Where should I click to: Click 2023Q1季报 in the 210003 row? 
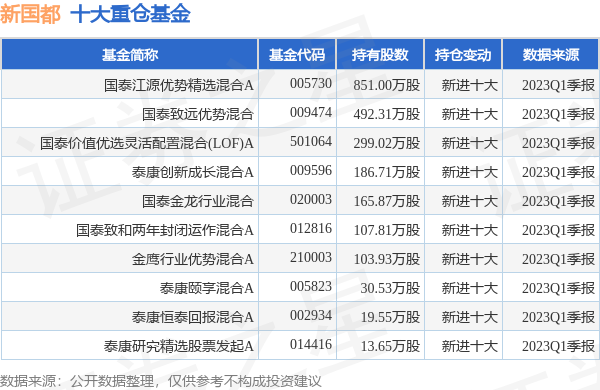[558, 259]
